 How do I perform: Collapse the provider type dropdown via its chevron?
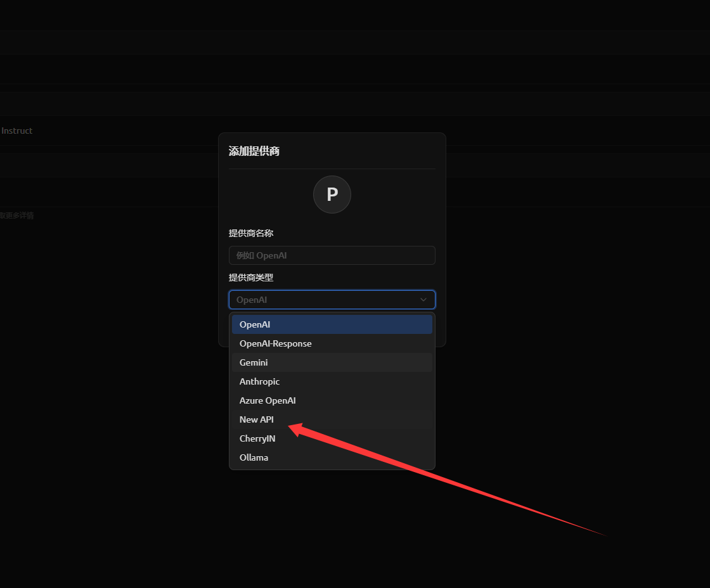(423, 300)
